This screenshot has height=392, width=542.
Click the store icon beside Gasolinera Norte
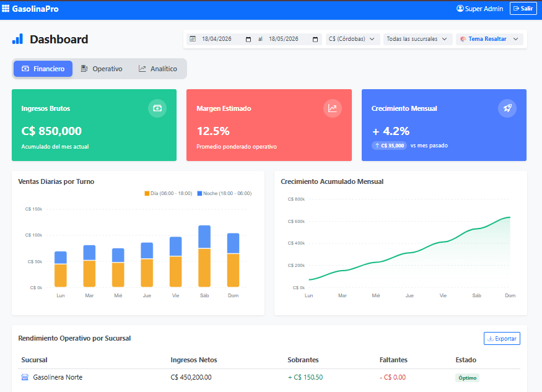click(x=25, y=377)
